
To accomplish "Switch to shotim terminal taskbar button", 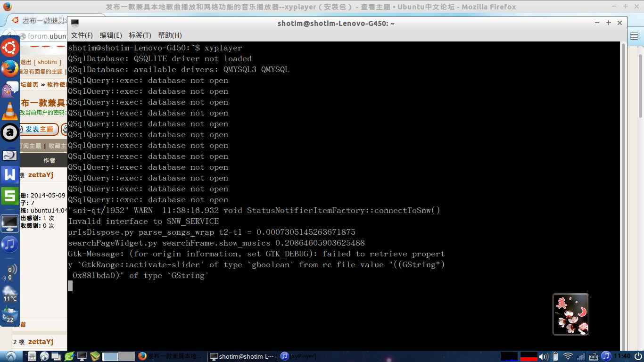I will (243, 356).
